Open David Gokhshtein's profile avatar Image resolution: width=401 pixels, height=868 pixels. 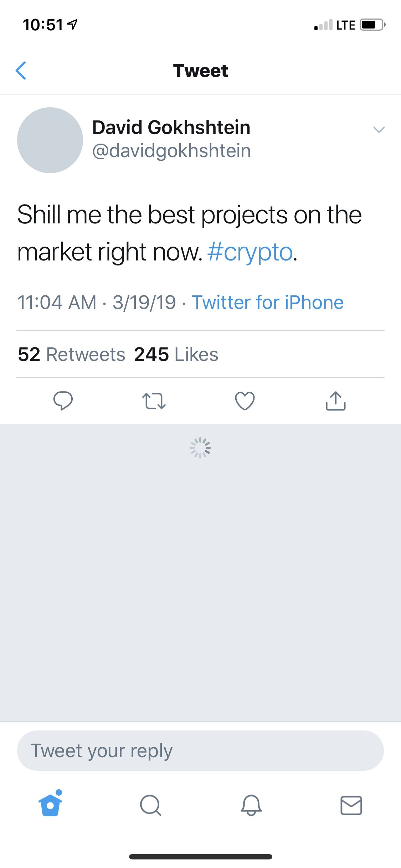pos(50,140)
